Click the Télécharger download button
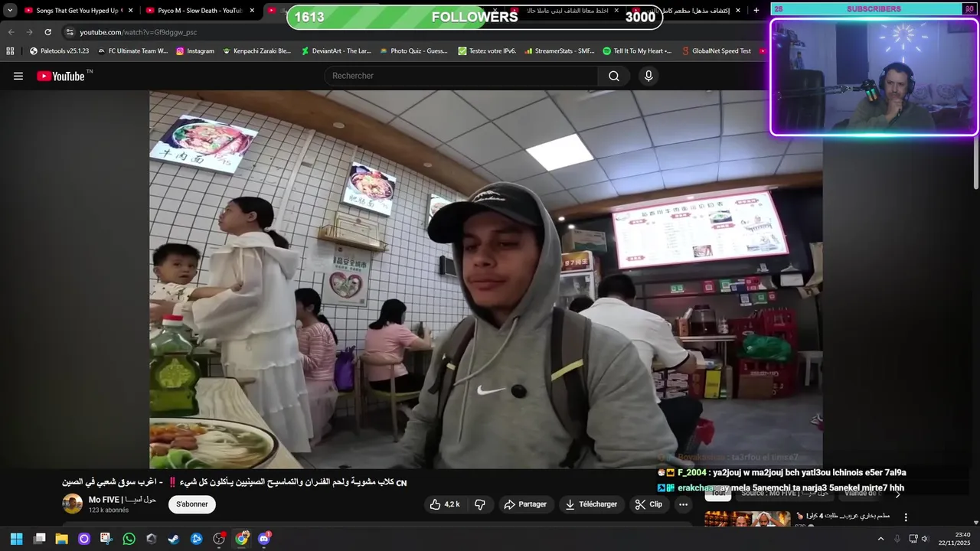 pyautogui.click(x=591, y=504)
